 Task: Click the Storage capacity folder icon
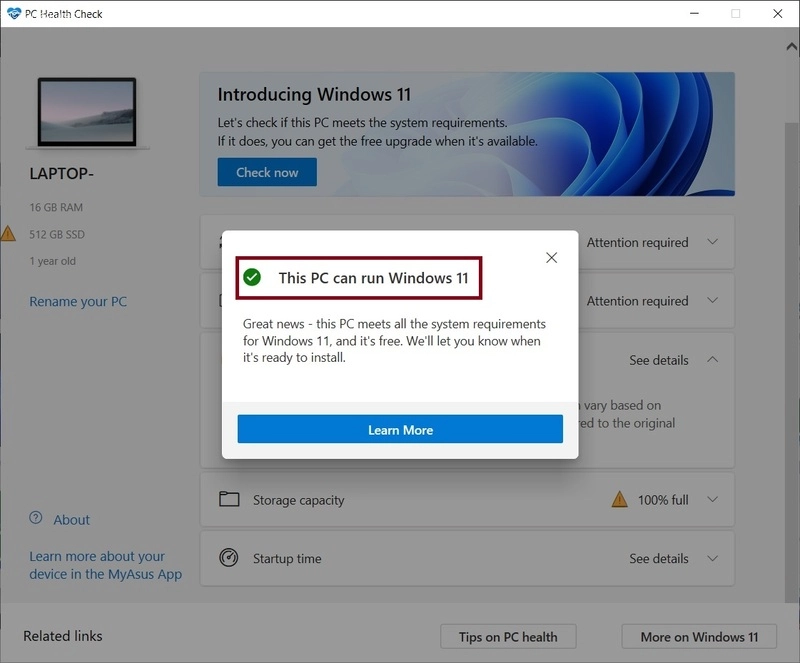tap(229, 499)
